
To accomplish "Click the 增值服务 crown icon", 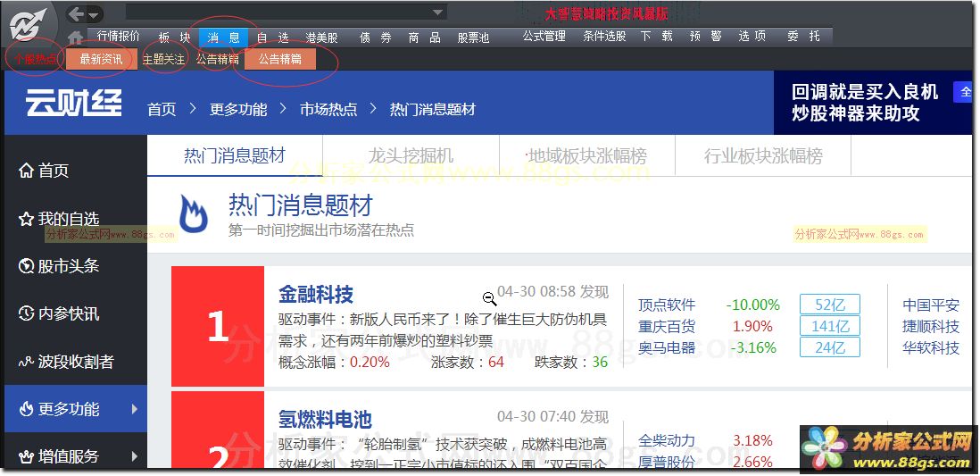I will pos(26,456).
